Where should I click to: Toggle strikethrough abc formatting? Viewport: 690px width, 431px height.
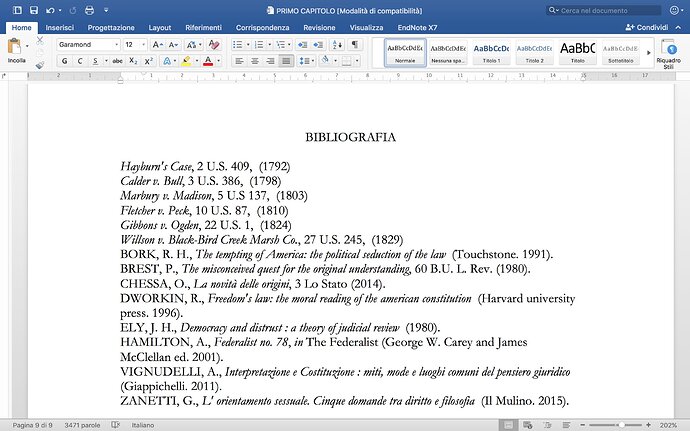click(x=117, y=61)
